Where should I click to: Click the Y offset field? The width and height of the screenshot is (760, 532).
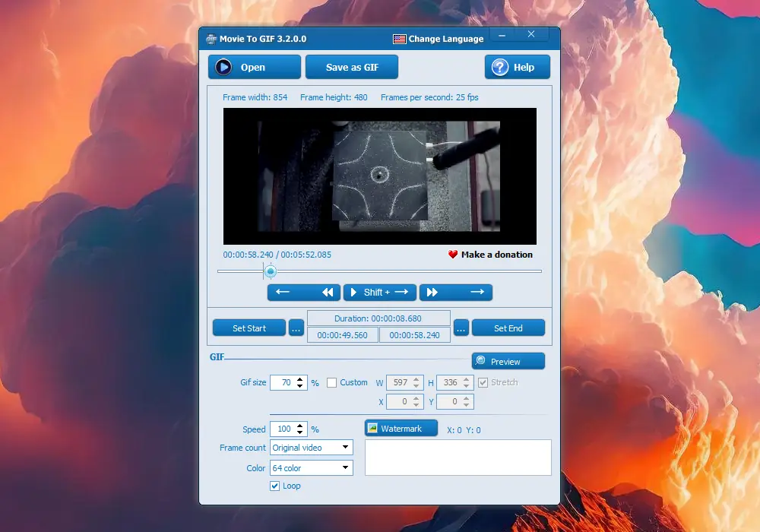click(449, 402)
